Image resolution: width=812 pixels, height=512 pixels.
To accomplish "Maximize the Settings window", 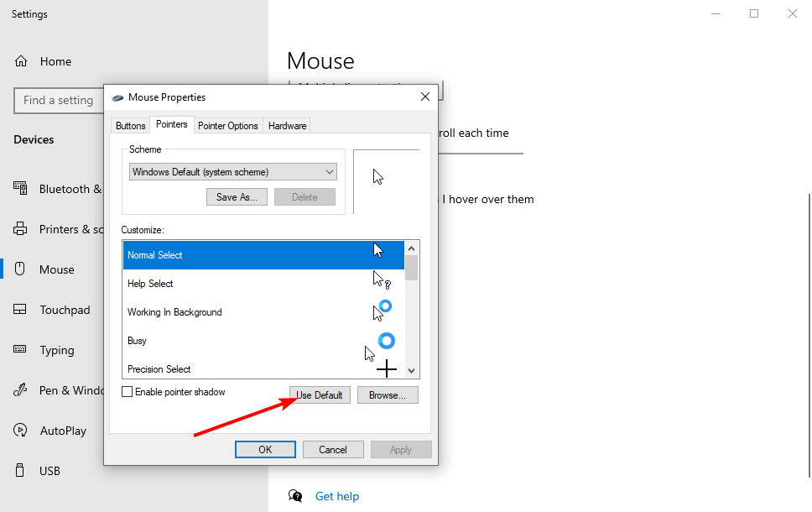I will 754,14.
